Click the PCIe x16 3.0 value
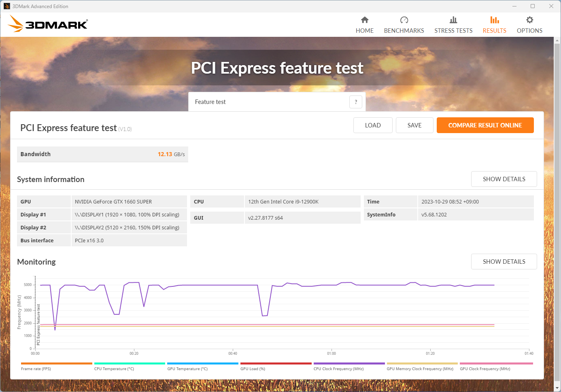The height and width of the screenshot is (392, 561). coord(89,240)
